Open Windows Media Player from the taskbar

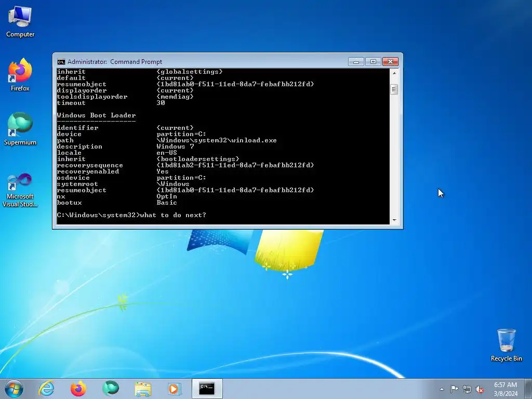coord(175,389)
